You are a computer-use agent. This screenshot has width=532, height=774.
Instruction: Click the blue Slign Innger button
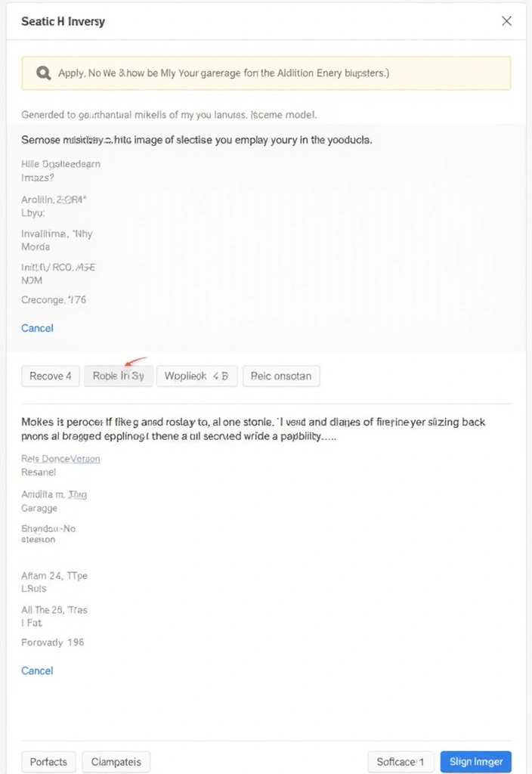[476, 762]
